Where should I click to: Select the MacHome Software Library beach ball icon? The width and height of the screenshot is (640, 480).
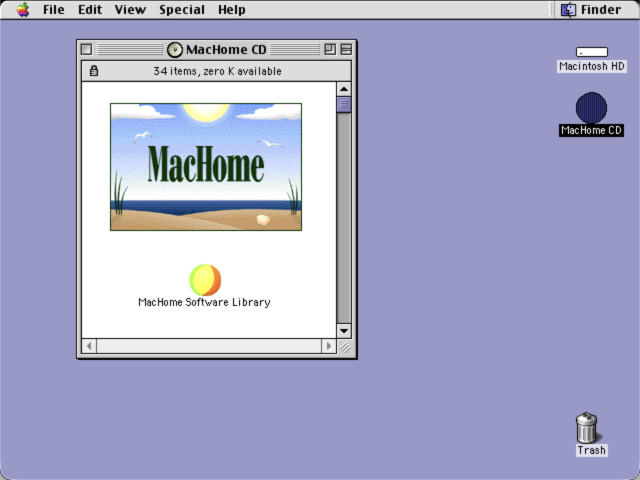point(205,280)
